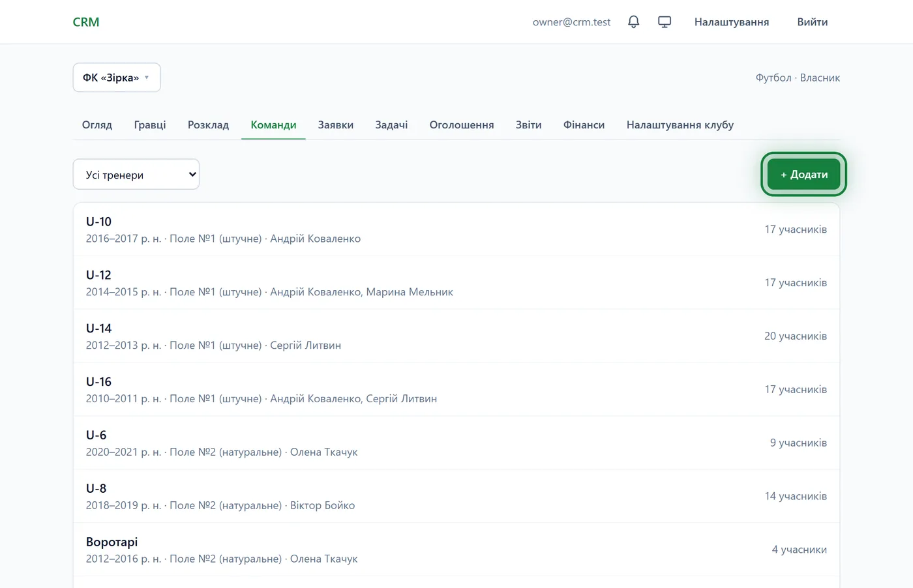Open the Задачі tab
This screenshot has width=913, height=588.
(x=391, y=125)
